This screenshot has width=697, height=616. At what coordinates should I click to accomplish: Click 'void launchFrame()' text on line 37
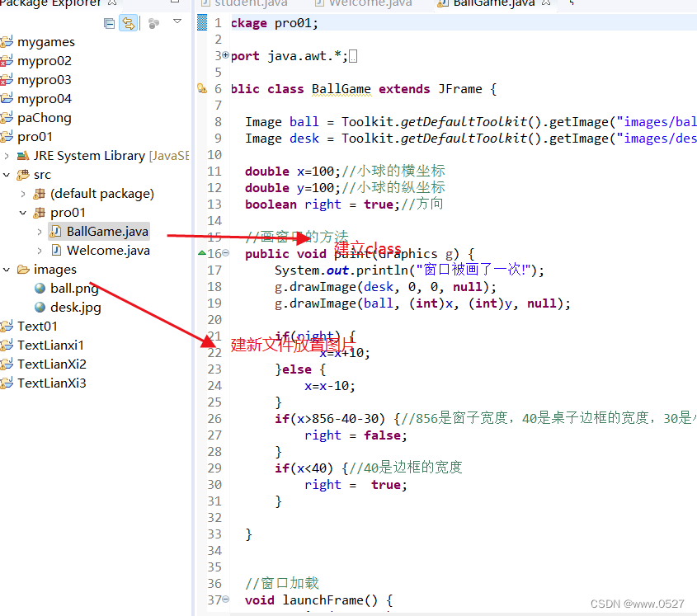(x=311, y=600)
